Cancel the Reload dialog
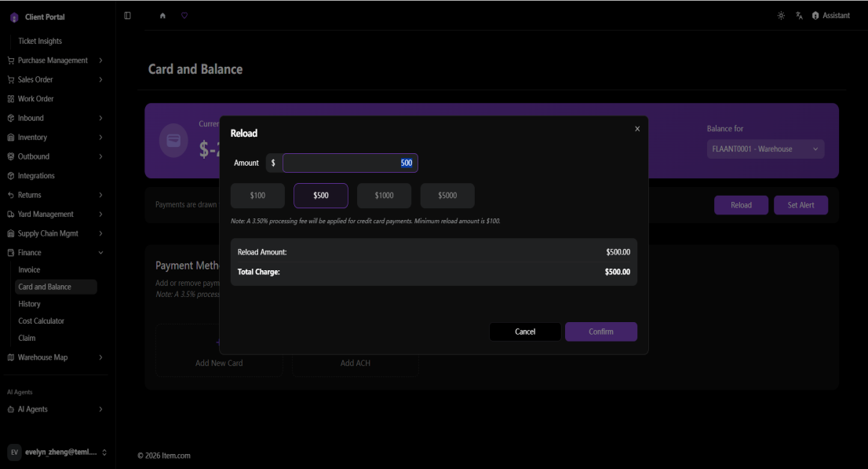Viewport: 868px width, 469px height. click(525, 332)
